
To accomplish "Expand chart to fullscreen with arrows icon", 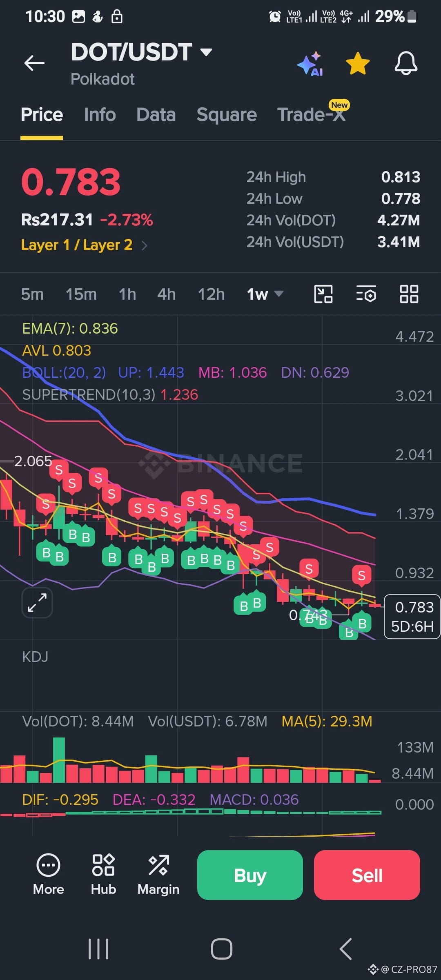I will (x=37, y=603).
